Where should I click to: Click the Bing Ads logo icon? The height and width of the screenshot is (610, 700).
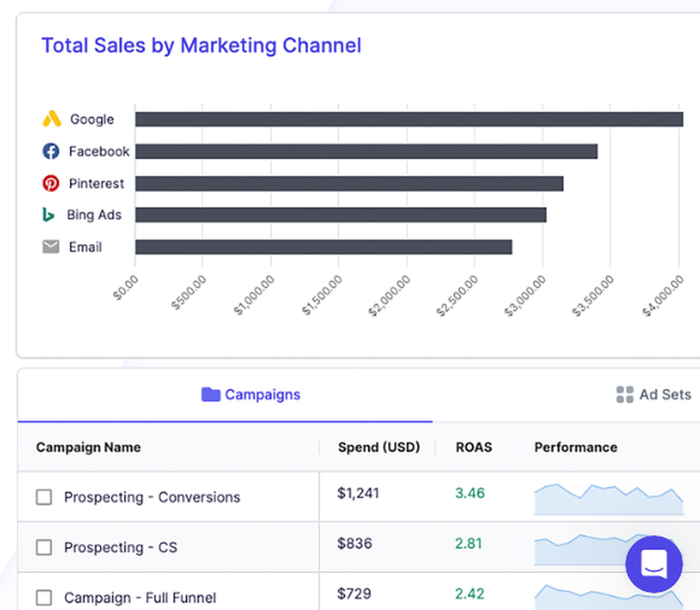pyautogui.click(x=48, y=215)
